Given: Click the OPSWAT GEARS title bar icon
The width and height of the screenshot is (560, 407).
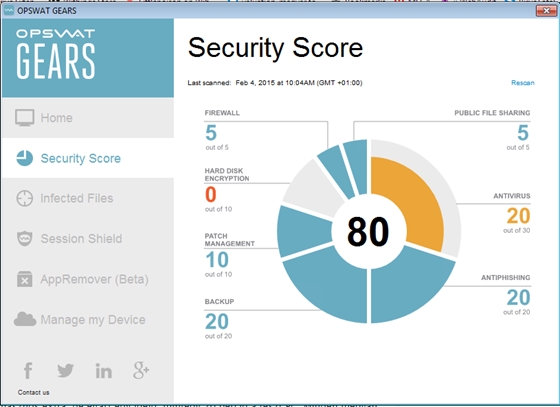Looking at the screenshot, I should click(8, 11).
